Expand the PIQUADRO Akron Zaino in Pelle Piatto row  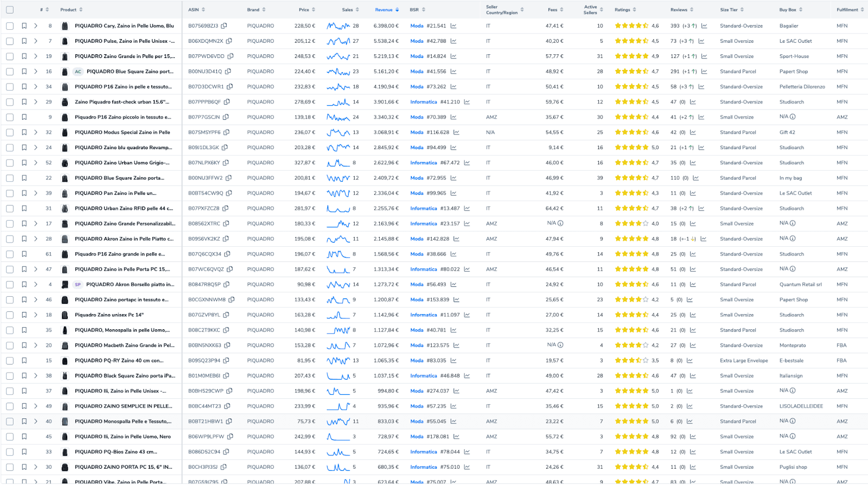pos(36,239)
